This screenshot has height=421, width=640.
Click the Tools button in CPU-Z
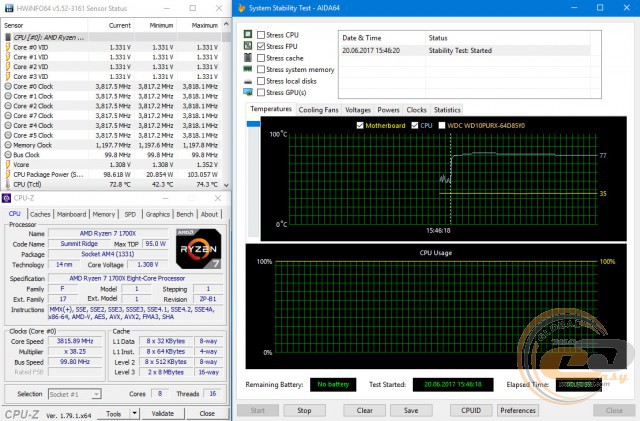click(x=114, y=413)
